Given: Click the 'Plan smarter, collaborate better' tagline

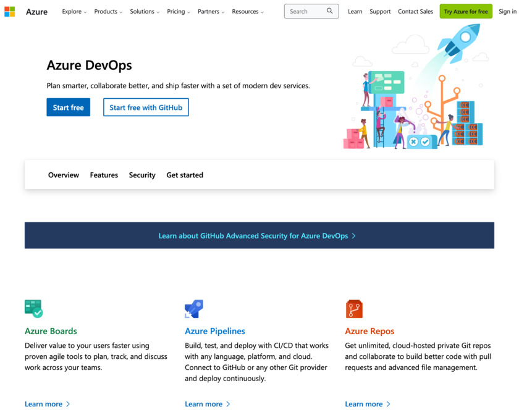Looking at the screenshot, I should pos(178,86).
